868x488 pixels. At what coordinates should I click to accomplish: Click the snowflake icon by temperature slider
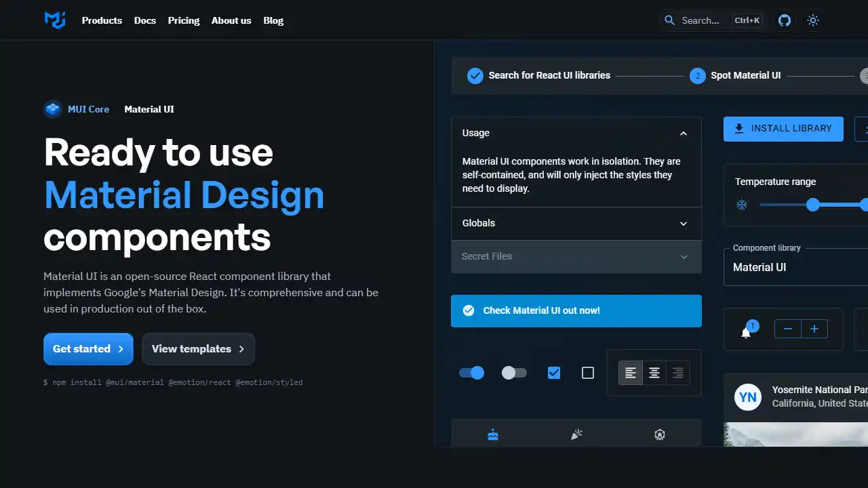[742, 205]
